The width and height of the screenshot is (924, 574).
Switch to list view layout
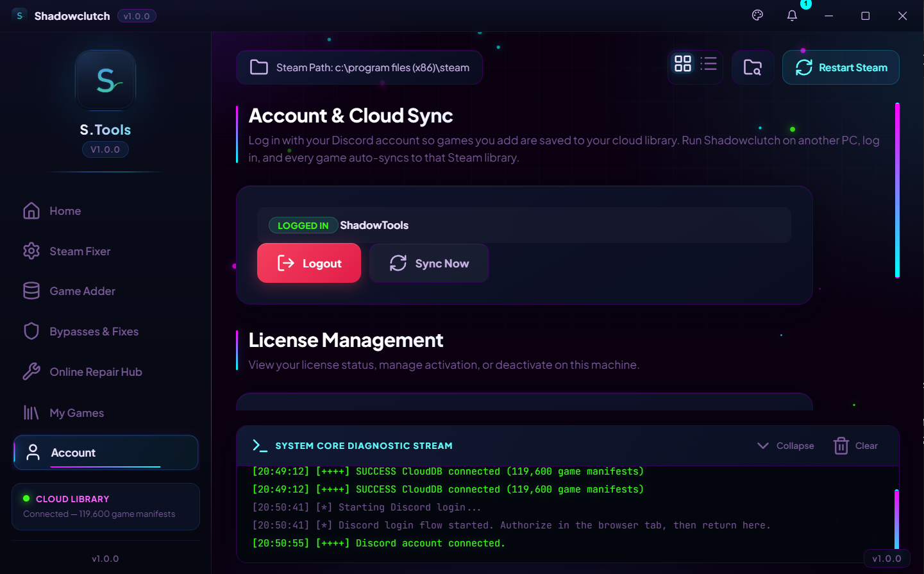(709, 63)
